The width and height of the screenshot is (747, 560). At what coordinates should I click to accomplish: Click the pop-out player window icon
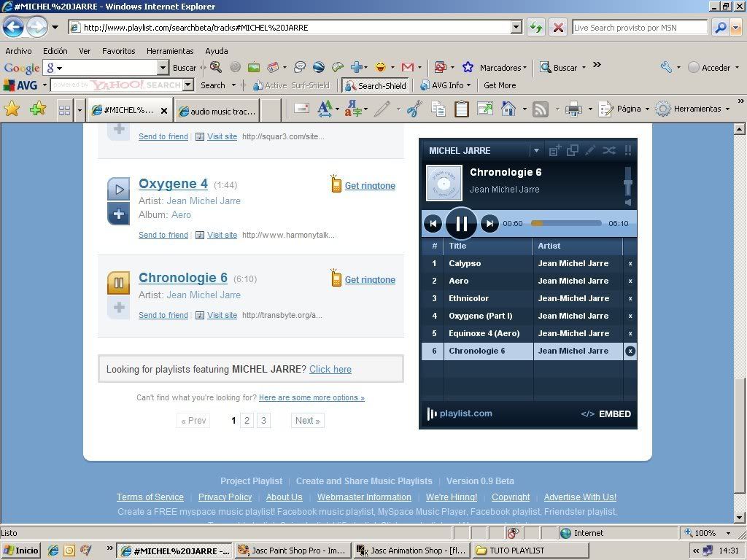573,150
